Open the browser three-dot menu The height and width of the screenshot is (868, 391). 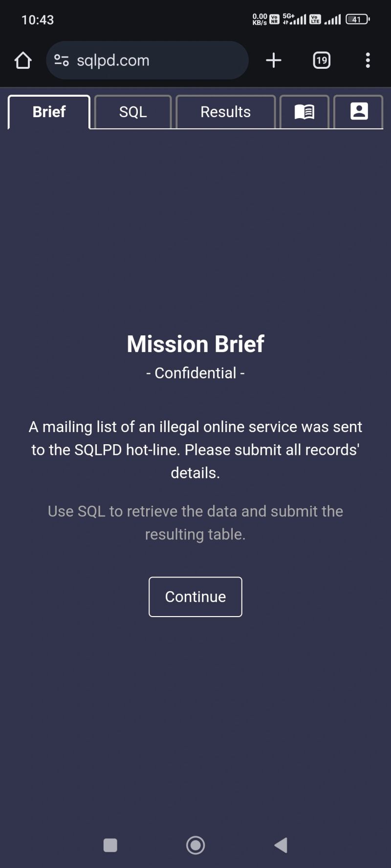368,61
